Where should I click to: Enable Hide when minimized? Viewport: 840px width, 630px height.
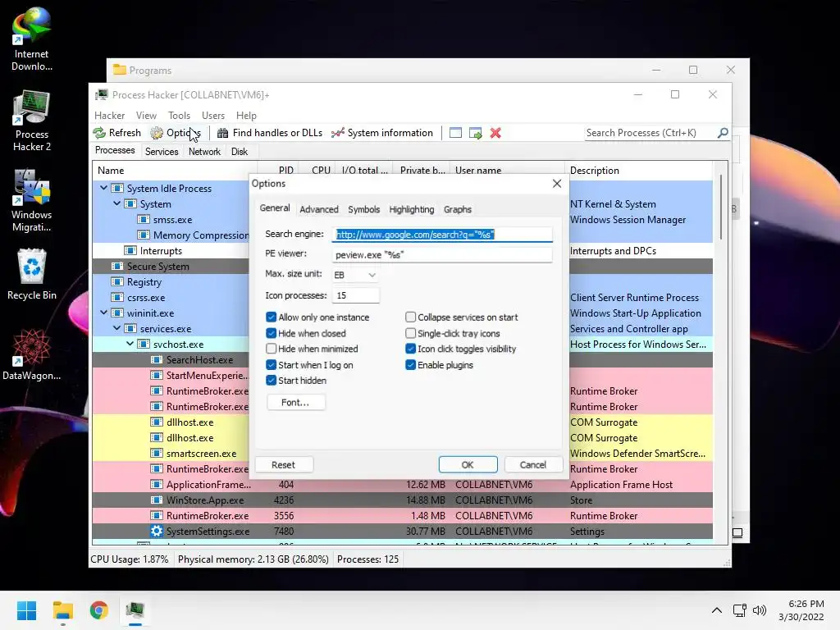(271, 349)
